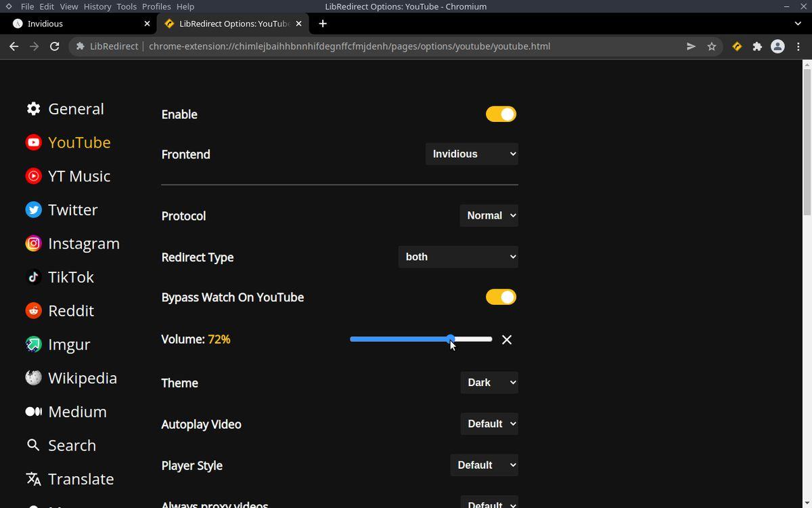Click the Instagram camera icon
Screen dimensions: 812x508
(x=33, y=243)
